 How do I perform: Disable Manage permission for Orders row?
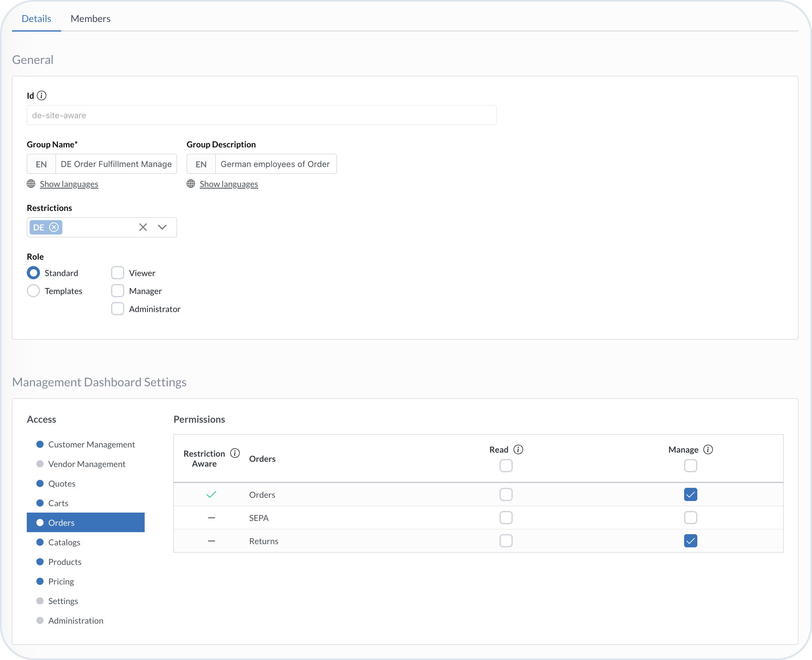[x=691, y=494]
